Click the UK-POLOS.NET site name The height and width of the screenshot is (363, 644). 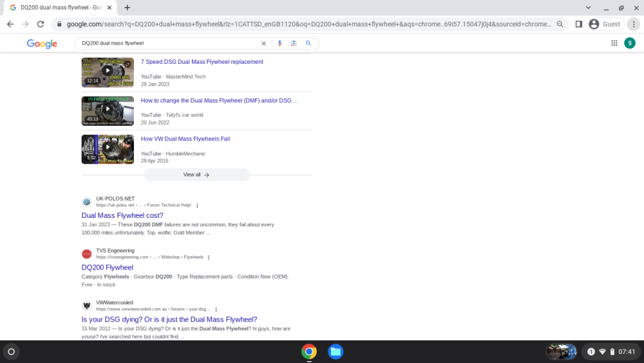[115, 199]
